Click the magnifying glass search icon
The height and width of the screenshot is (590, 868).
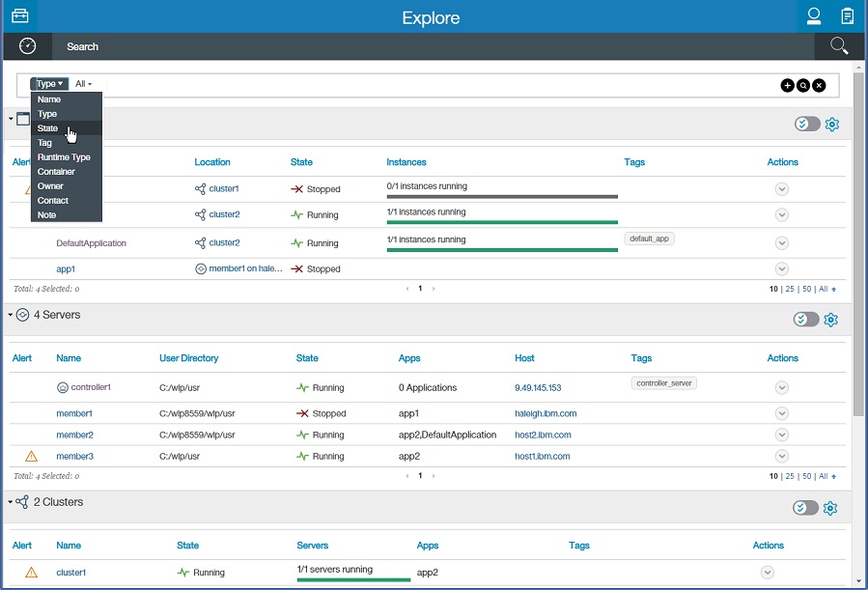(838, 46)
